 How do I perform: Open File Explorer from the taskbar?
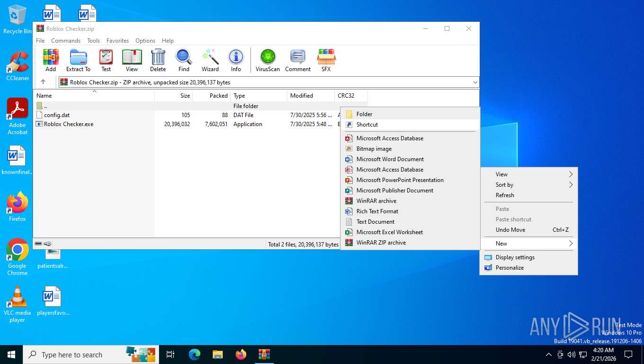point(218,355)
